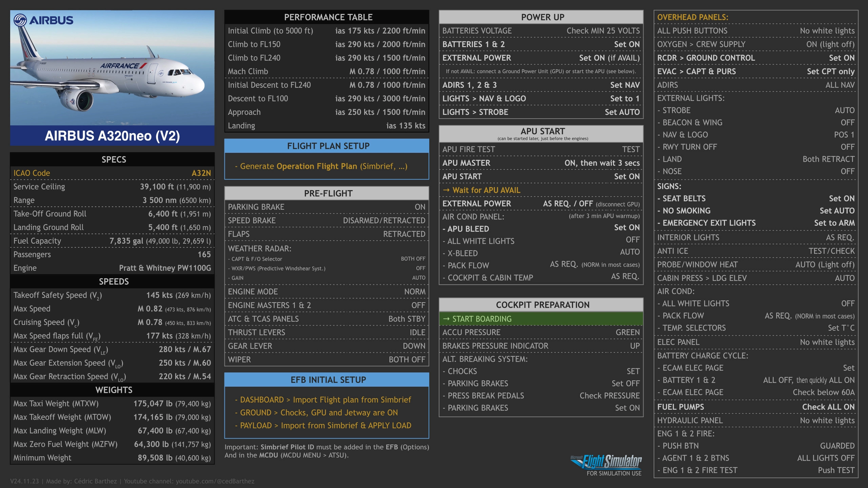Image resolution: width=868 pixels, height=488 pixels.
Task: Click the youtube.com/@cedBarthez footer link
Action: click(x=215, y=481)
